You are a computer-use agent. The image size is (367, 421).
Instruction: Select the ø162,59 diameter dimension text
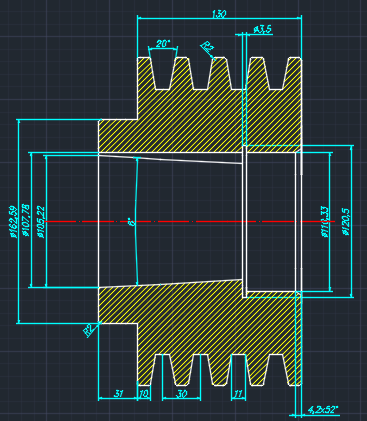tap(13, 222)
